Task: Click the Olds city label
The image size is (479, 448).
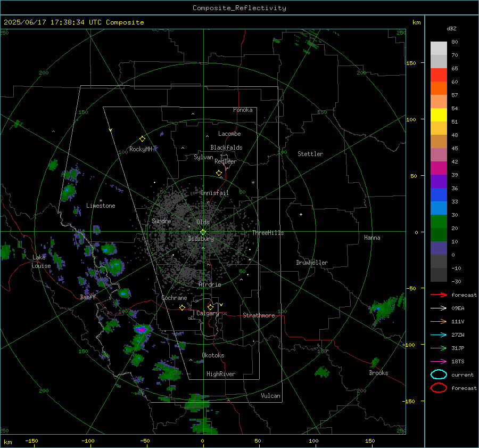Action: coord(203,222)
